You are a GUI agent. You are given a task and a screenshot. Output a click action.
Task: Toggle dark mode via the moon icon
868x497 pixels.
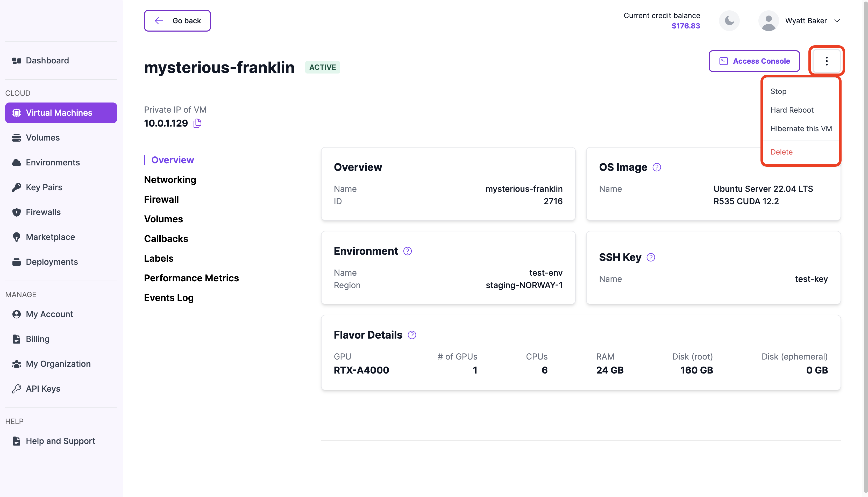click(729, 21)
